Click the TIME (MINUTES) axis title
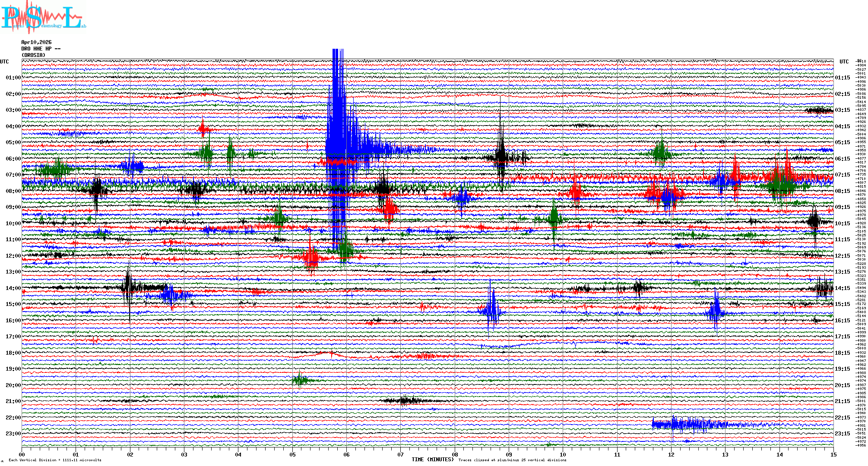The height and width of the screenshot is (466, 868). pos(433,460)
